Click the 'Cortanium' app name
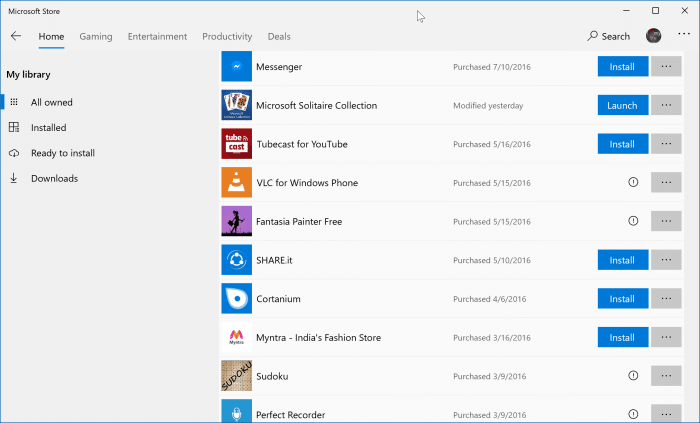Viewport: 700px width, 423px height. [x=278, y=299]
